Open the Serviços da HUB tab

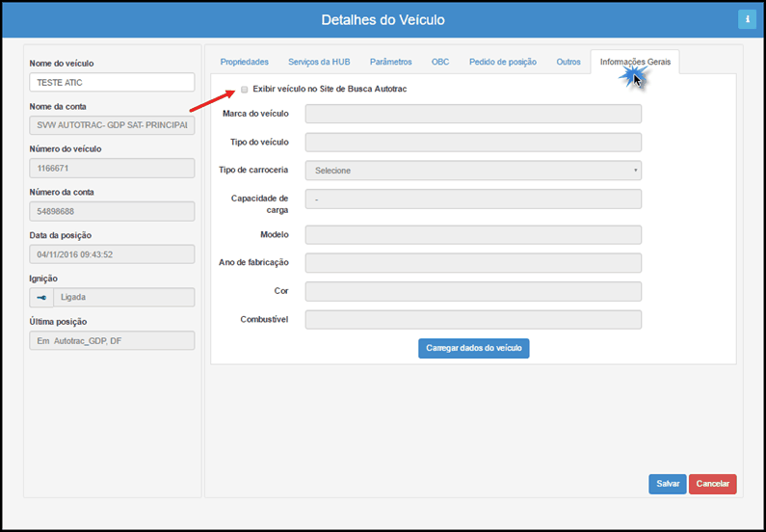tap(319, 62)
